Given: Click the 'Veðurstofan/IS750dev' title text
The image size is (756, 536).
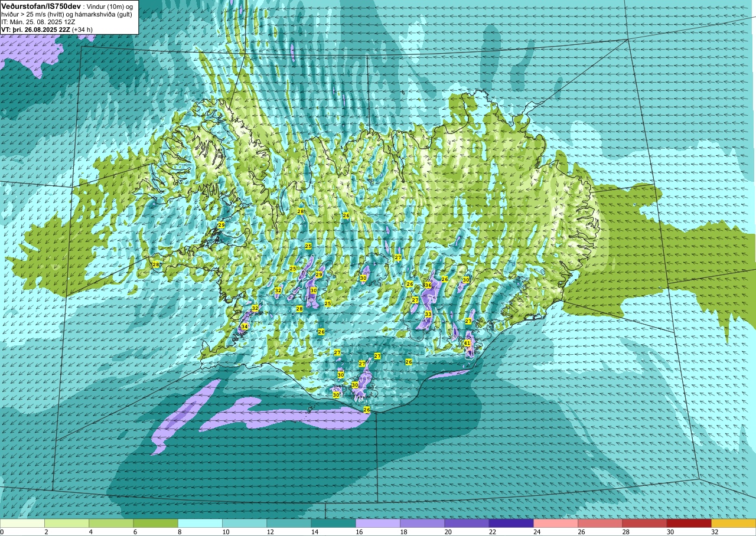Looking at the screenshot, I should (x=41, y=6).
